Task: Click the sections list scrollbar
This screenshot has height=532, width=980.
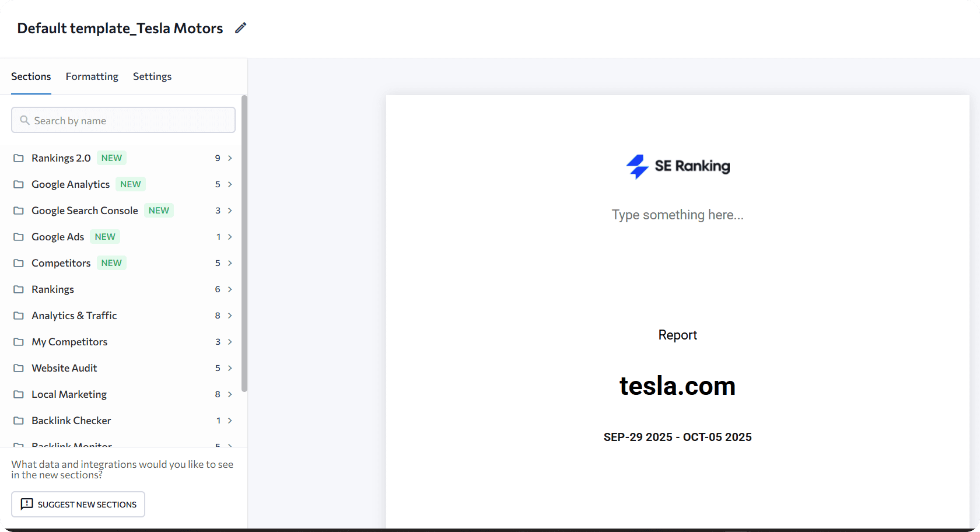Action: (244, 244)
